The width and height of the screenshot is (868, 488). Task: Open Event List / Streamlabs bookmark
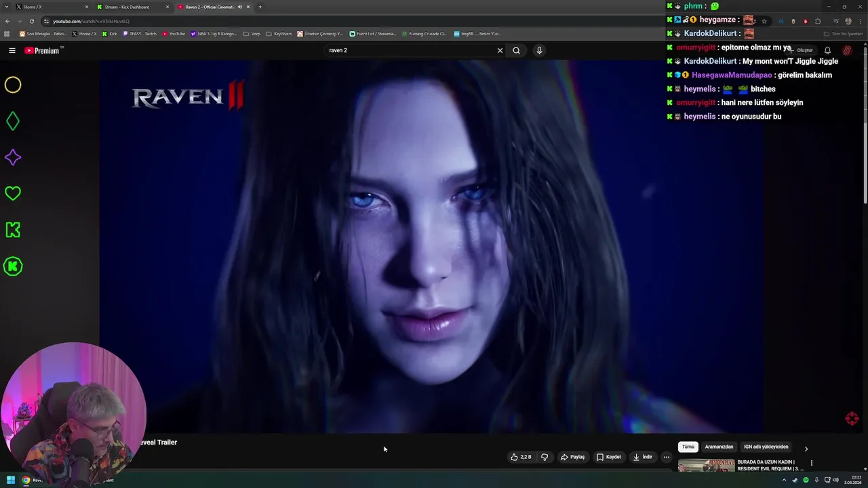coord(372,33)
